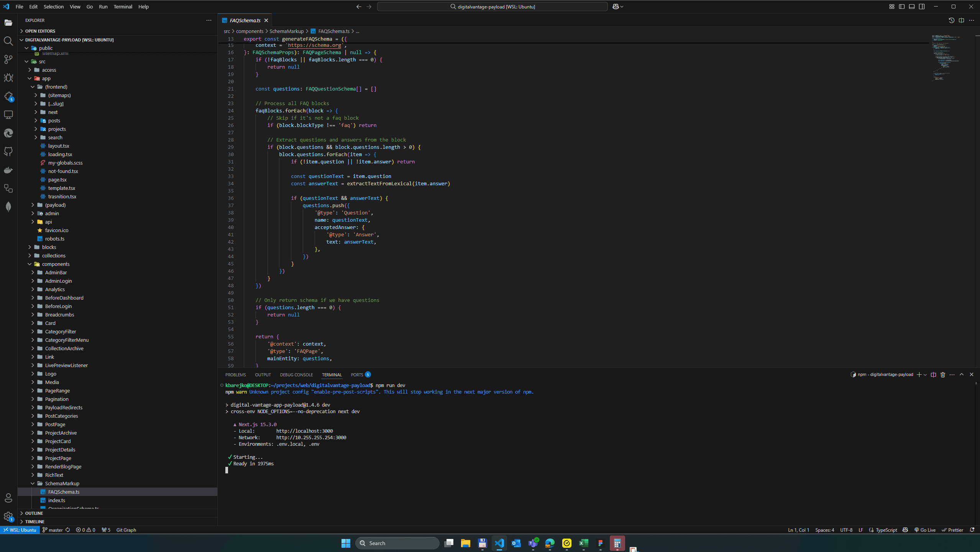Open the Remote Explorer view

(8, 114)
